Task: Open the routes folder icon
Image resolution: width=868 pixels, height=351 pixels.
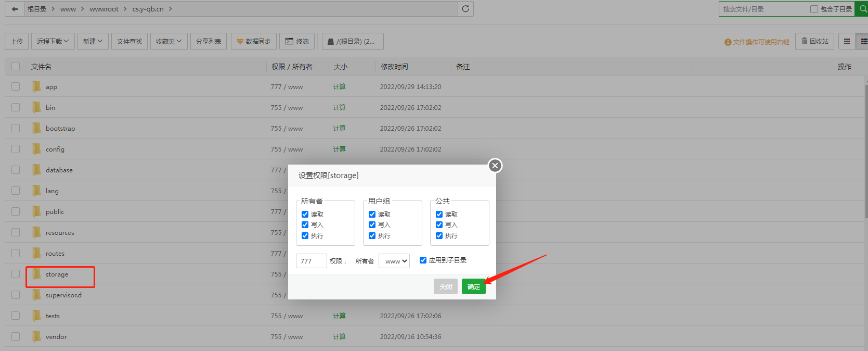Action: [36, 253]
